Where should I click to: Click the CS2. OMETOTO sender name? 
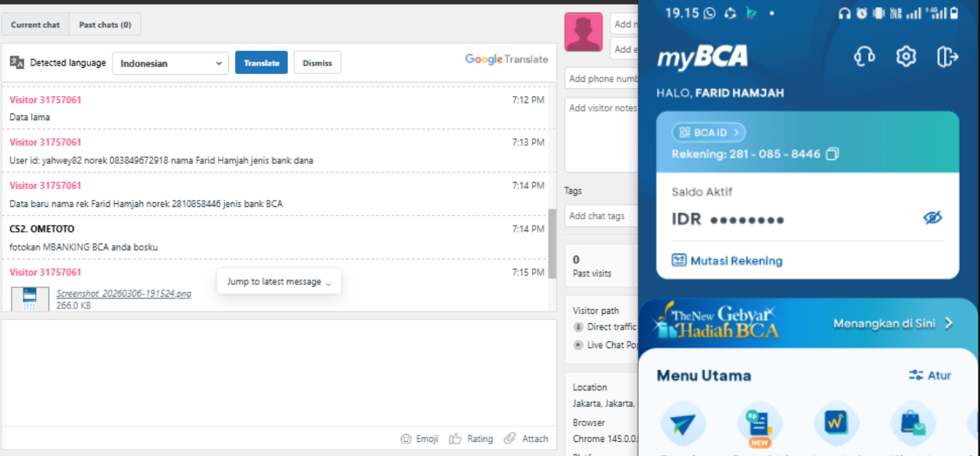click(41, 230)
